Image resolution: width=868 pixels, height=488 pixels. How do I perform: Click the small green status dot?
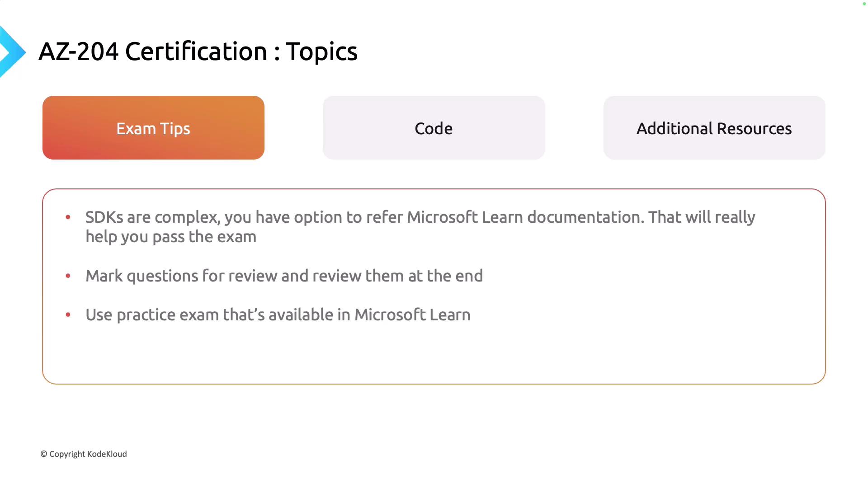(x=864, y=4)
